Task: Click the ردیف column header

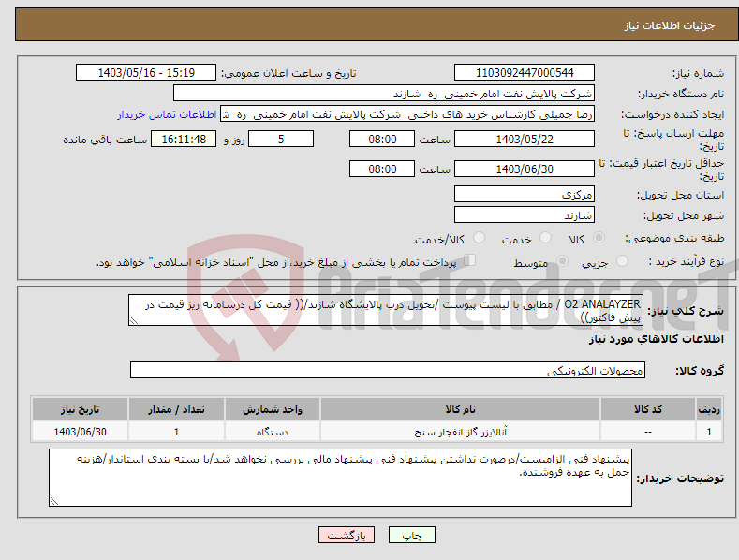Action: [x=709, y=409]
